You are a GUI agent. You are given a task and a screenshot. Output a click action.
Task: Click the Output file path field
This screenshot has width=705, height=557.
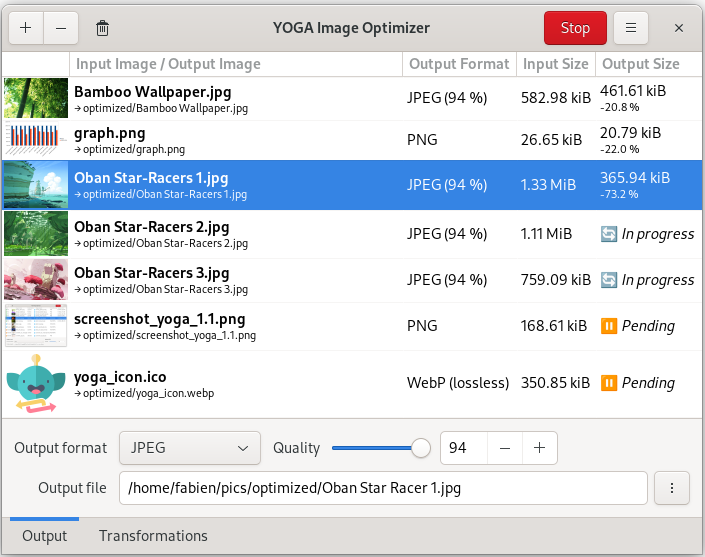pyautogui.click(x=383, y=489)
